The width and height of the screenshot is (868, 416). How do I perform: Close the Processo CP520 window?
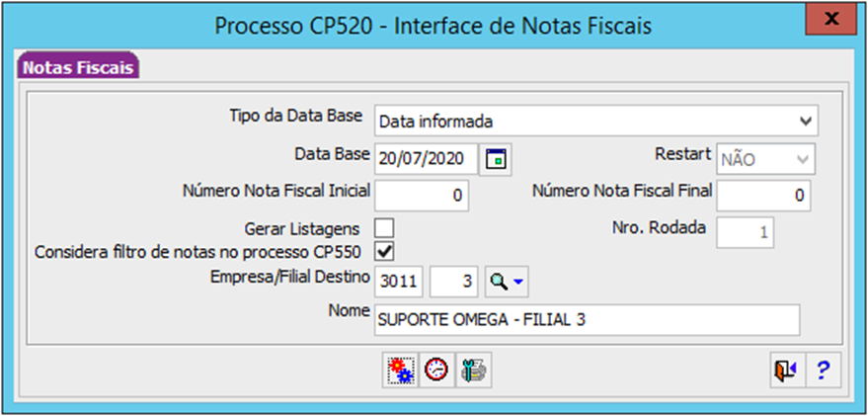tap(830, 22)
